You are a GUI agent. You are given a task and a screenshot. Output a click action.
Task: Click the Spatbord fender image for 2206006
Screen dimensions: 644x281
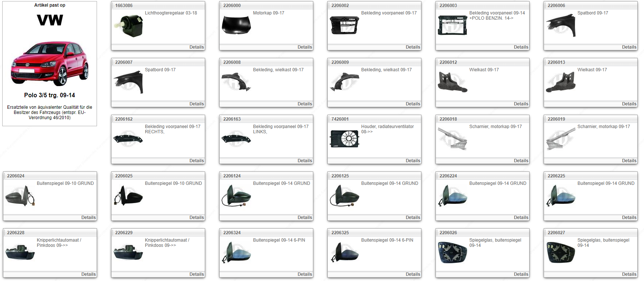pos(561,25)
